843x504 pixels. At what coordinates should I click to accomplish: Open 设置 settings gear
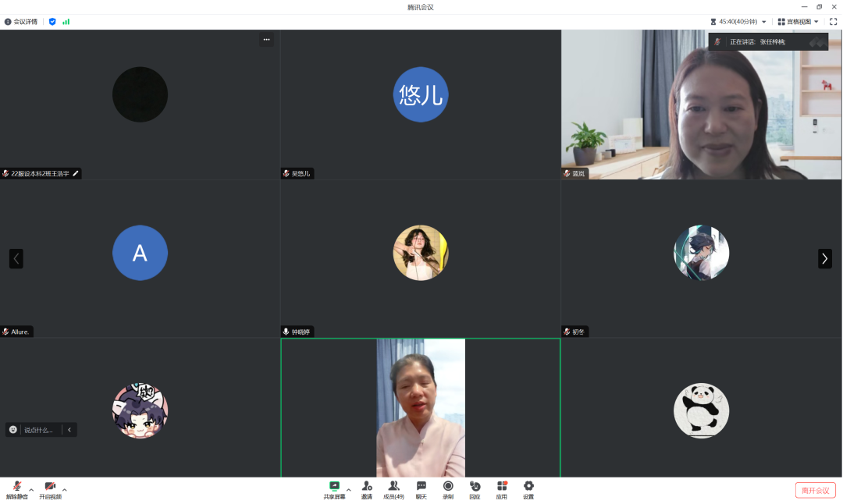point(528,489)
